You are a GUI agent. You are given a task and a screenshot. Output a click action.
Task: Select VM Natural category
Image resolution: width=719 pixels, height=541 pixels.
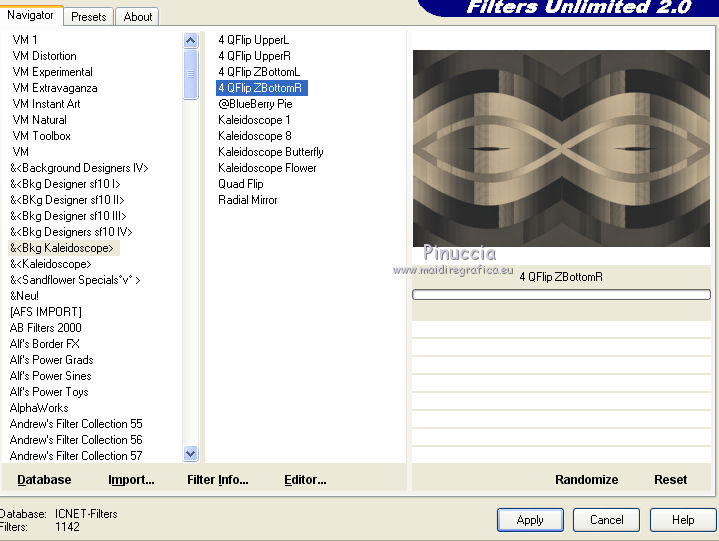pos(39,120)
